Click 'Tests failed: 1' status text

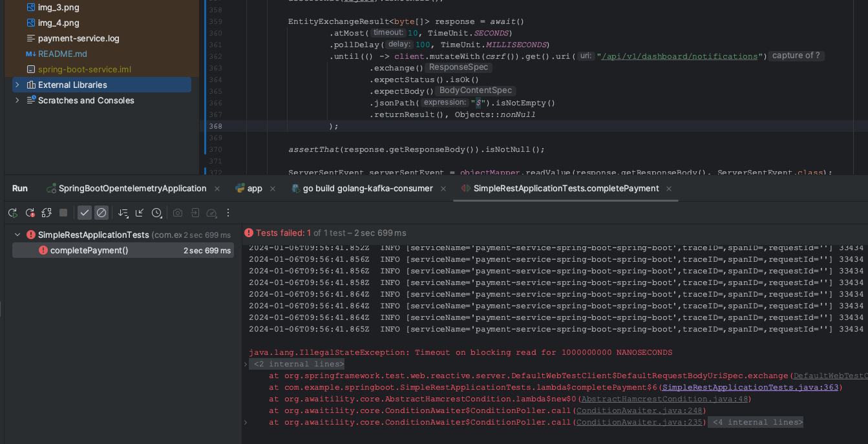point(283,233)
